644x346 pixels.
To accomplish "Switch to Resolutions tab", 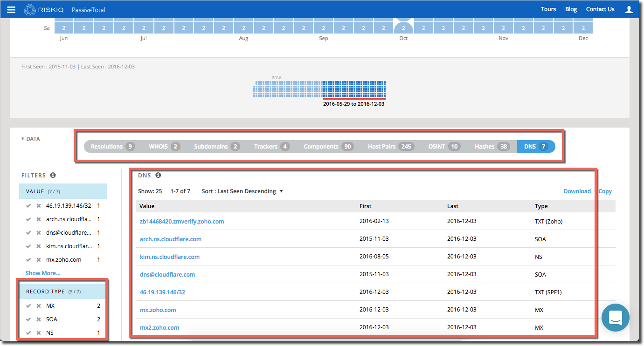I will point(112,146).
